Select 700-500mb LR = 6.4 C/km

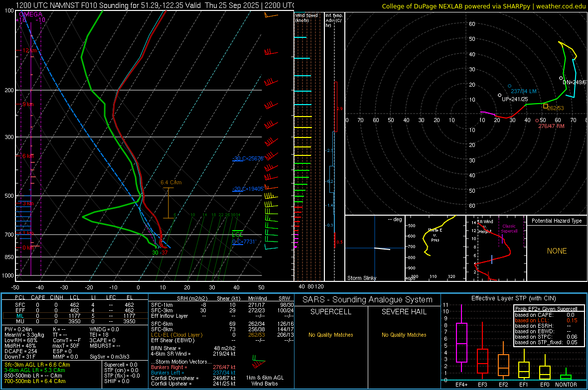click(35, 381)
